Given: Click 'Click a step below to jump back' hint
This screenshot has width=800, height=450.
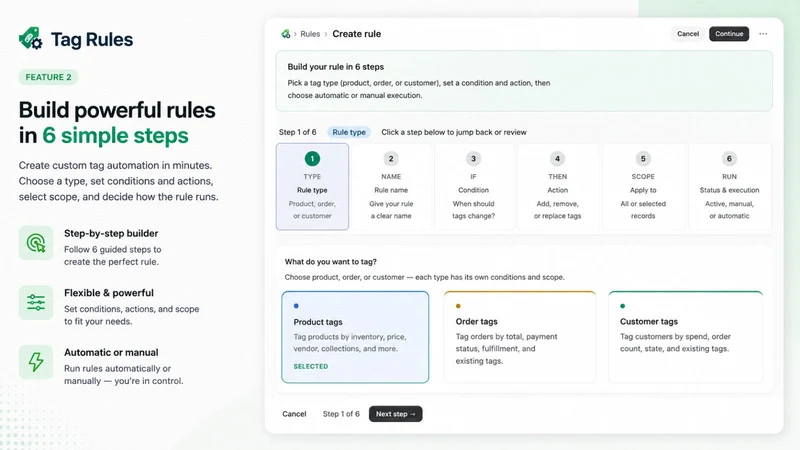Looking at the screenshot, I should (454, 132).
